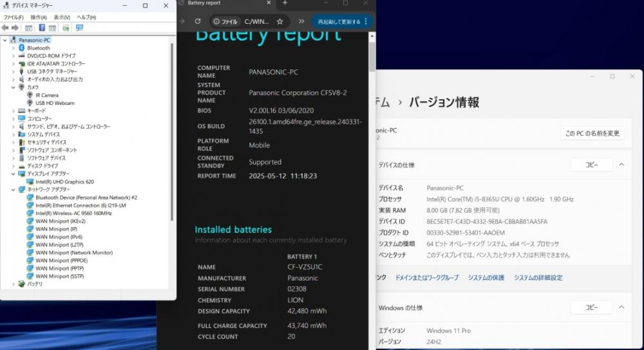Open ドメインまたはワークグループ link
Screen dimensions: 644x350
point(427,278)
